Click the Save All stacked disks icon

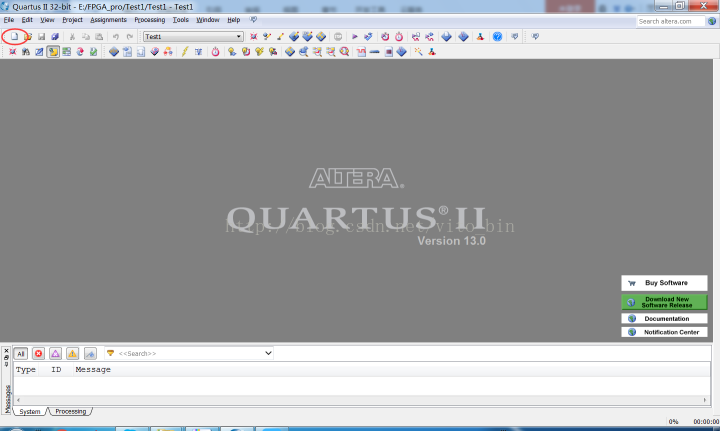pos(55,36)
